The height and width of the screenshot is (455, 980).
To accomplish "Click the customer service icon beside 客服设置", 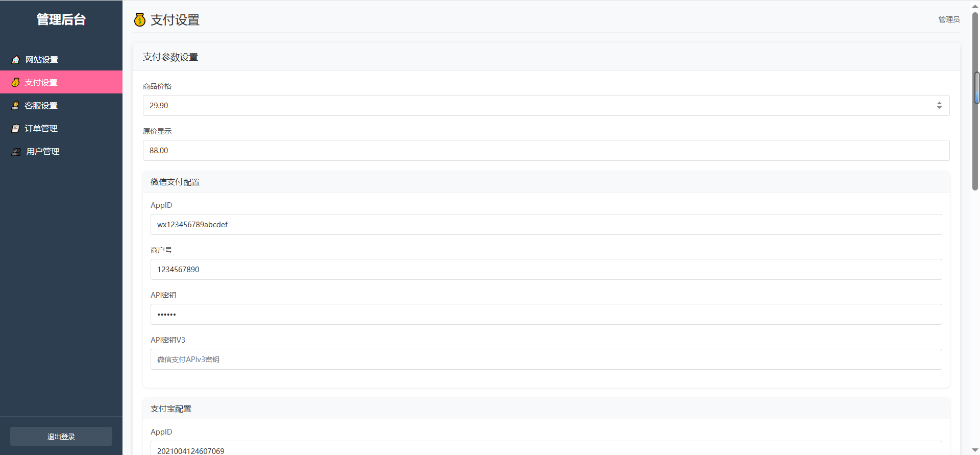I will click(16, 106).
